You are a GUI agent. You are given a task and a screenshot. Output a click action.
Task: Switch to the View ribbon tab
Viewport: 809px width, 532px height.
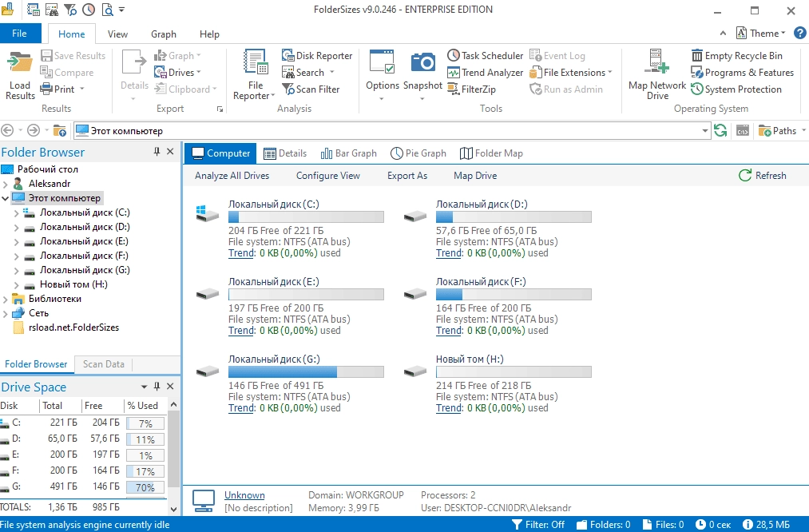tap(117, 34)
